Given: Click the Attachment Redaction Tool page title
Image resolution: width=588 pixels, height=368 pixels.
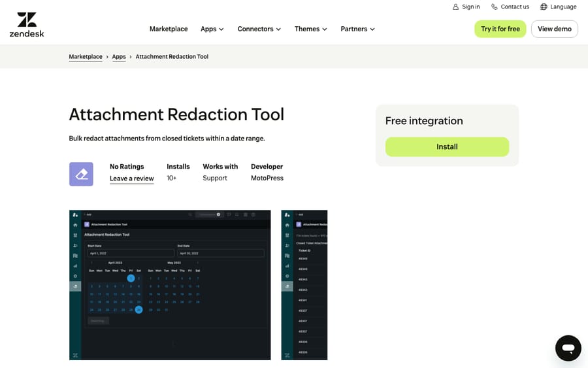Looking at the screenshot, I should pyautogui.click(x=176, y=114).
